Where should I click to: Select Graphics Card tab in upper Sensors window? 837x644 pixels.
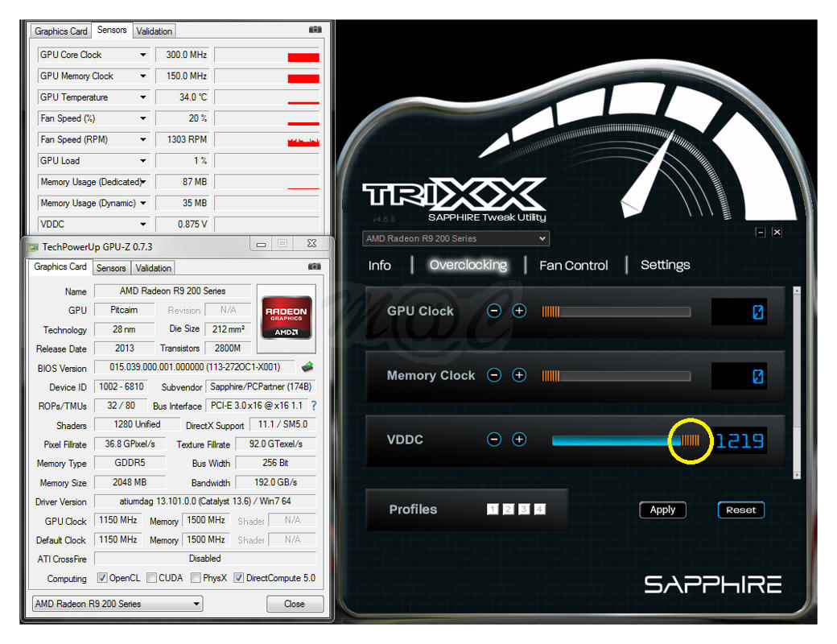[x=61, y=31]
